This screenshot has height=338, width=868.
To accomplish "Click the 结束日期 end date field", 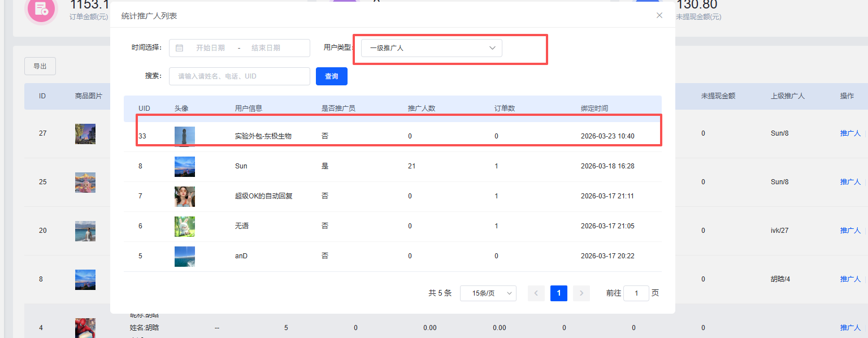I will click(266, 48).
